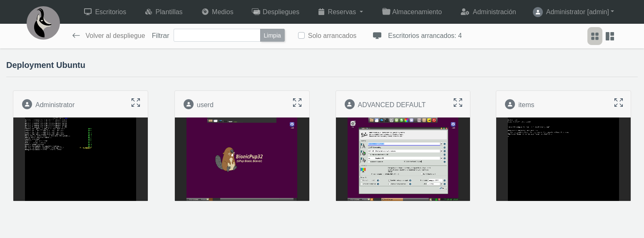Image resolution: width=644 pixels, height=238 pixels.
Task: Go to Almacenamiento
Action: (412, 12)
